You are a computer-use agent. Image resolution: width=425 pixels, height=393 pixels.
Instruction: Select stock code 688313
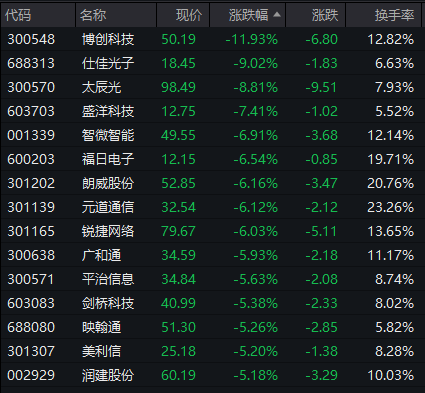31,63
